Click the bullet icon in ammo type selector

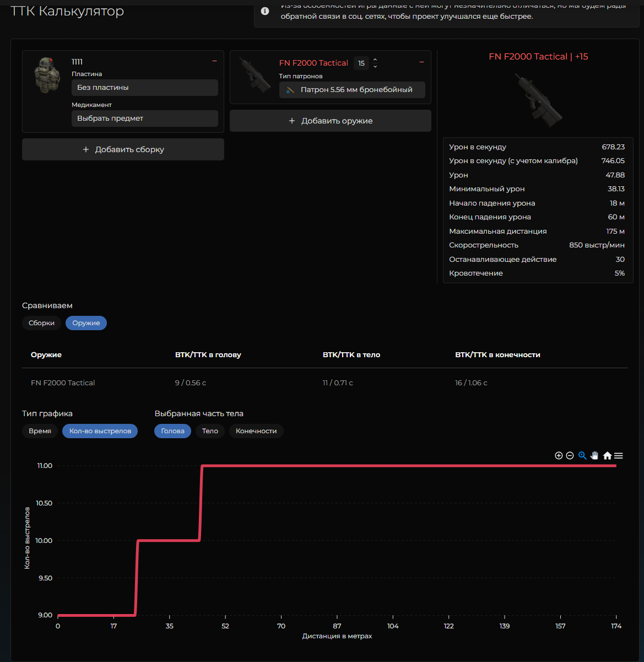point(290,90)
